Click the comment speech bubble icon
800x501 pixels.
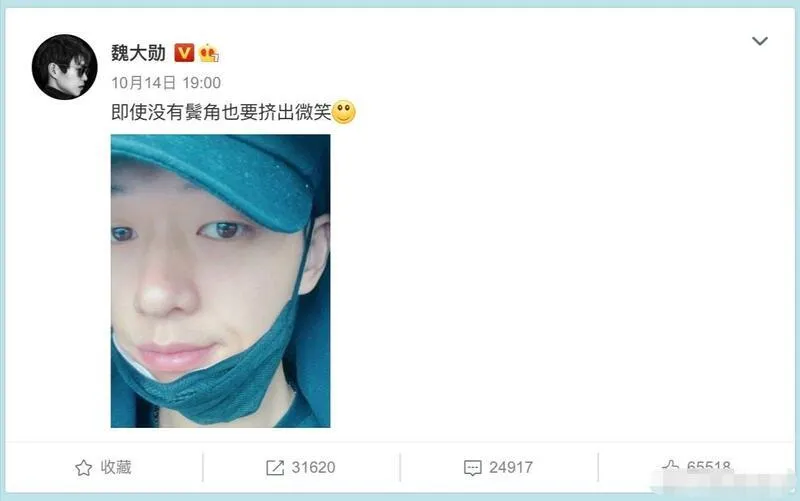point(472,468)
